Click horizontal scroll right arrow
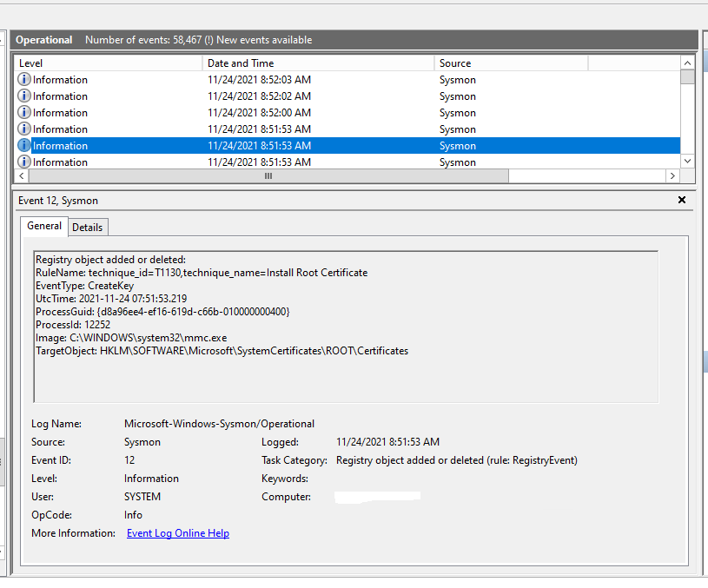Screen dimensions: 708x588 (x=672, y=175)
